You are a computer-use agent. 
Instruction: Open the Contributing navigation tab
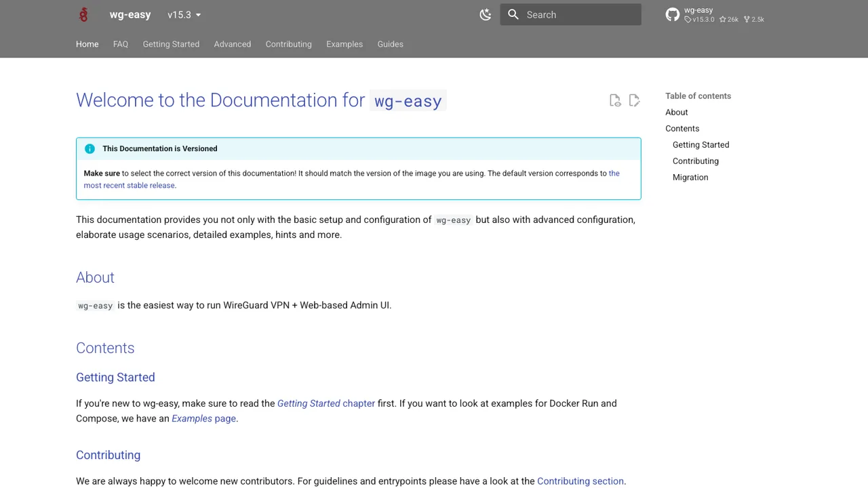pyautogui.click(x=289, y=44)
